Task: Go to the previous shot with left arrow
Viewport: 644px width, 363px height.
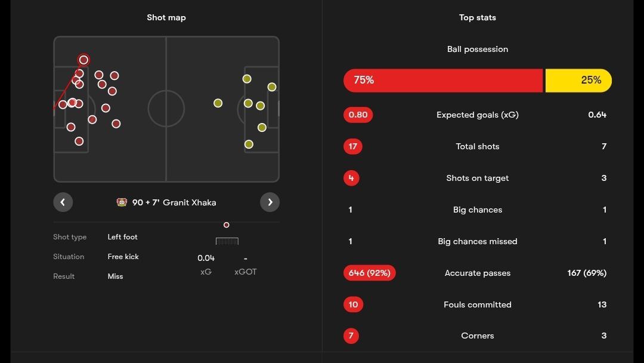Action: (x=63, y=202)
